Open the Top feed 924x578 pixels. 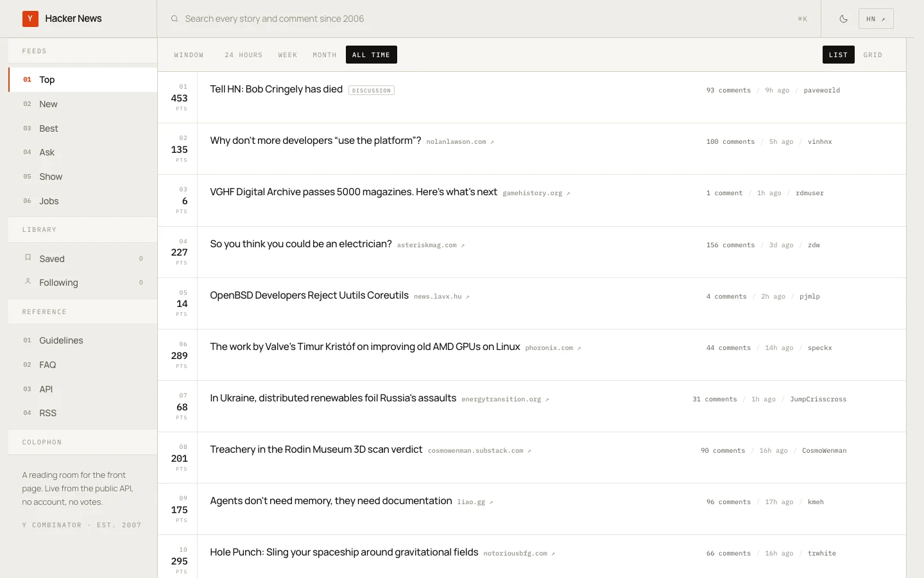tap(83, 80)
